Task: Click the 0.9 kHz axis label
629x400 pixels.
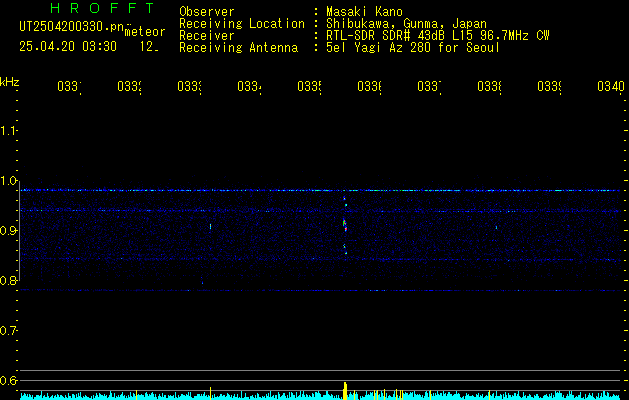Action: [8, 231]
